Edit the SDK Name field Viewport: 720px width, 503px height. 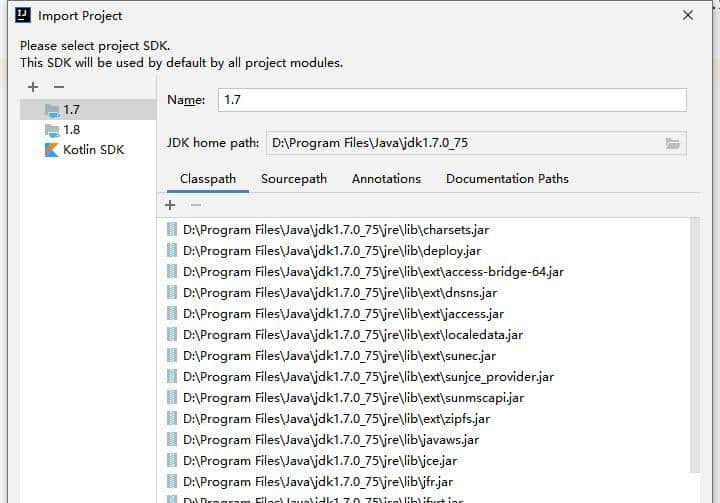452,100
